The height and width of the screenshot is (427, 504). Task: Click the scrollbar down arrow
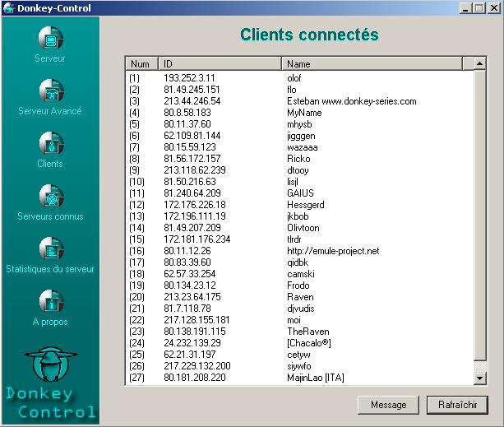click(479, 378)
